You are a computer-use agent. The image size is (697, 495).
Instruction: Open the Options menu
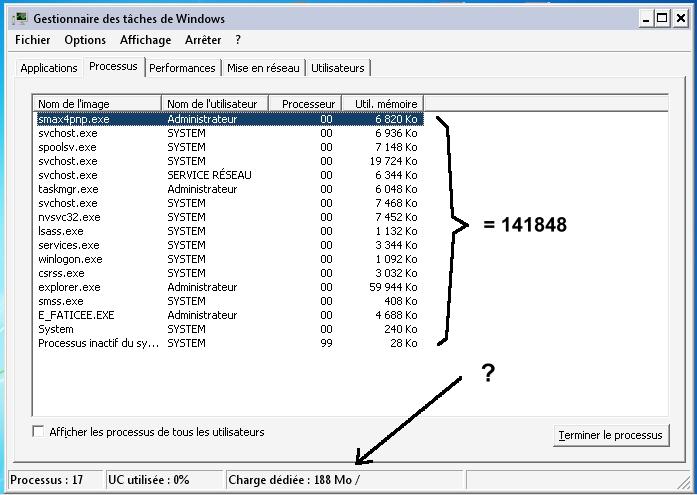coord(85,40)
